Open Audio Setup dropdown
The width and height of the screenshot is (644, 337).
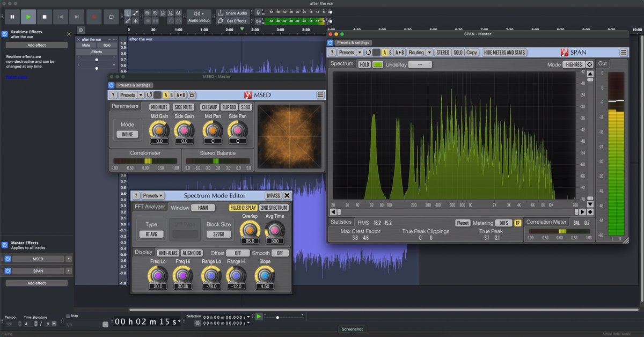click(x=199, y=17)
